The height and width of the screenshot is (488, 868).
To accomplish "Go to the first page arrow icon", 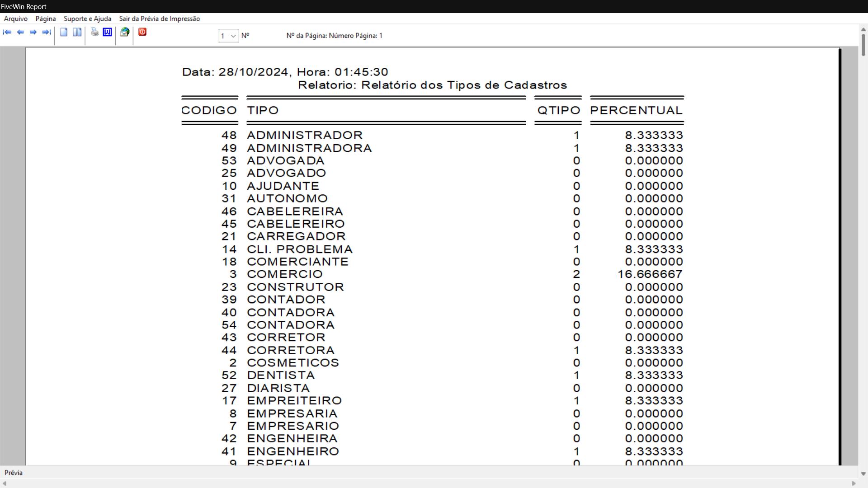I will click(7, 32).
